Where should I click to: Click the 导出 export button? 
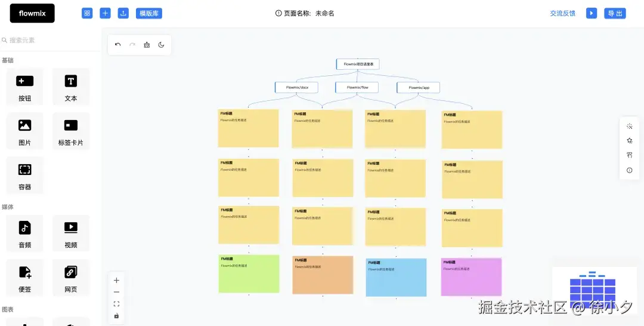615,13
